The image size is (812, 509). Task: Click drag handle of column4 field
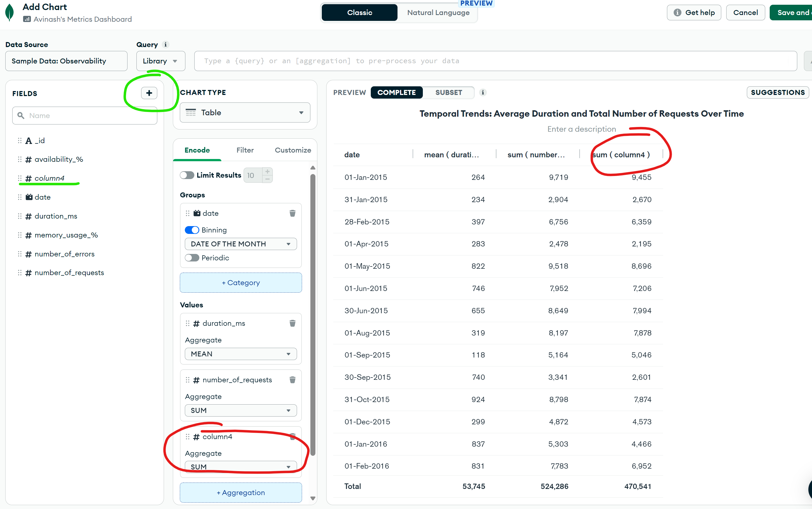19,178
